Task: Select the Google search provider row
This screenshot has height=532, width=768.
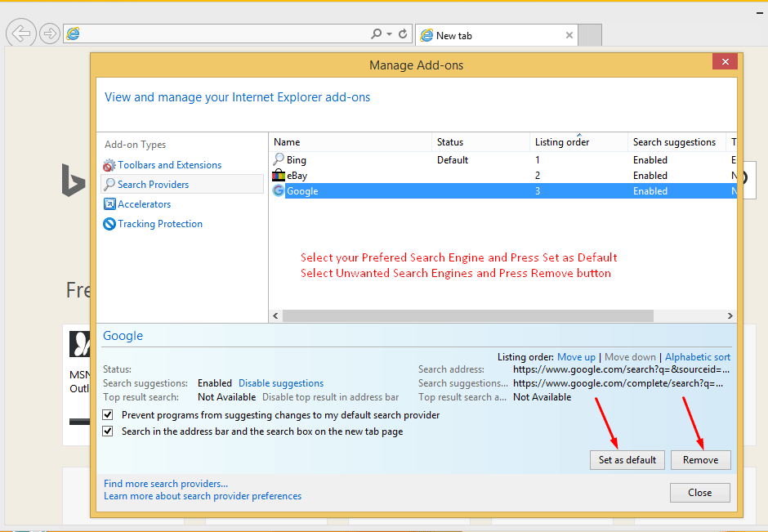Action: point(502,191)
